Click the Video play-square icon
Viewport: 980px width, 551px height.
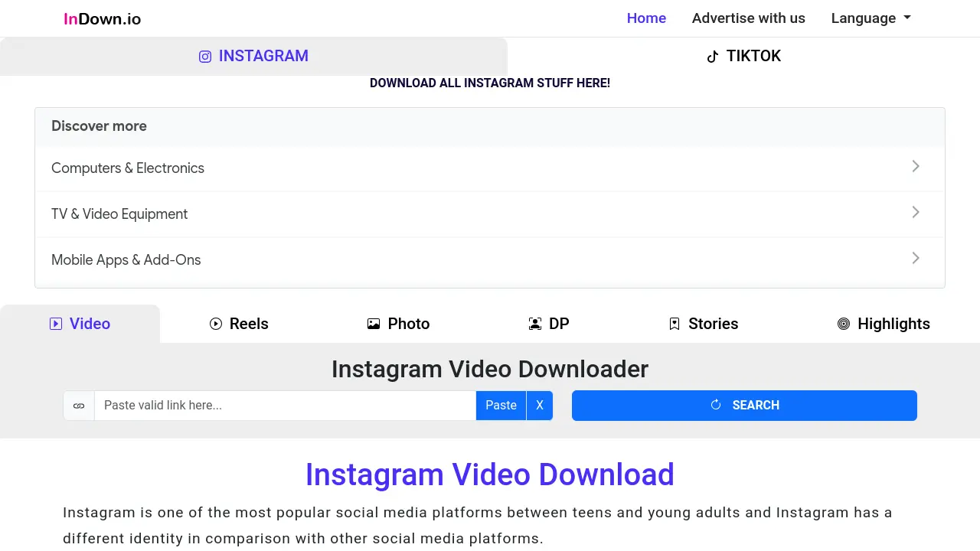point(56,324)
